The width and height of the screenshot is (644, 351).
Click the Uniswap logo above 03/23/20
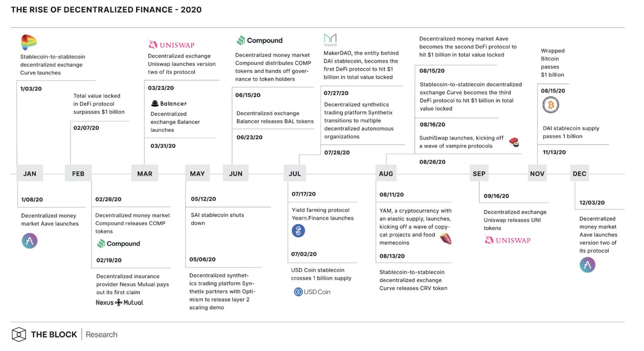coord(171,45)
